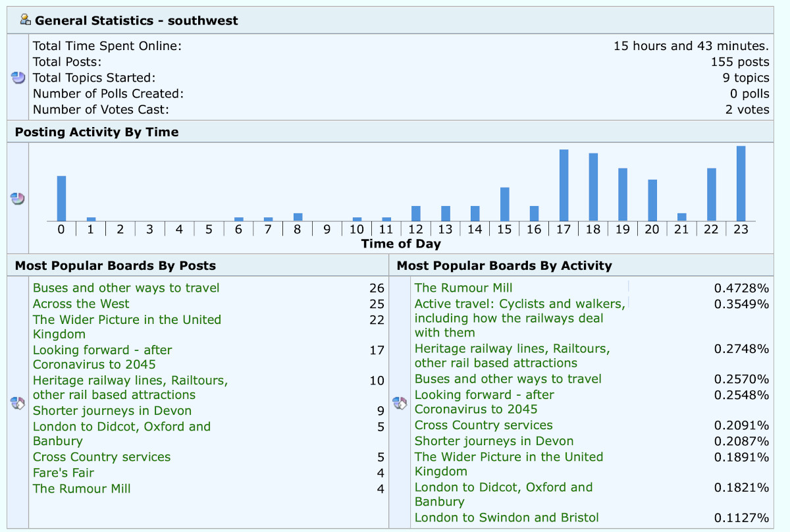This screenshot has width=790, height=532.
Task: Open Buses and other ways in By Posts list
Action: [x=126, y=288]
